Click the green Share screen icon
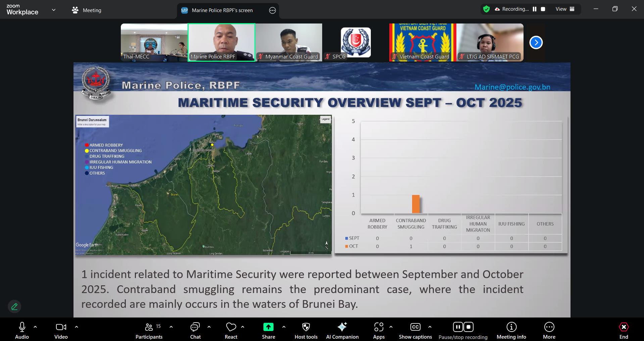 [x=268, y=327]
